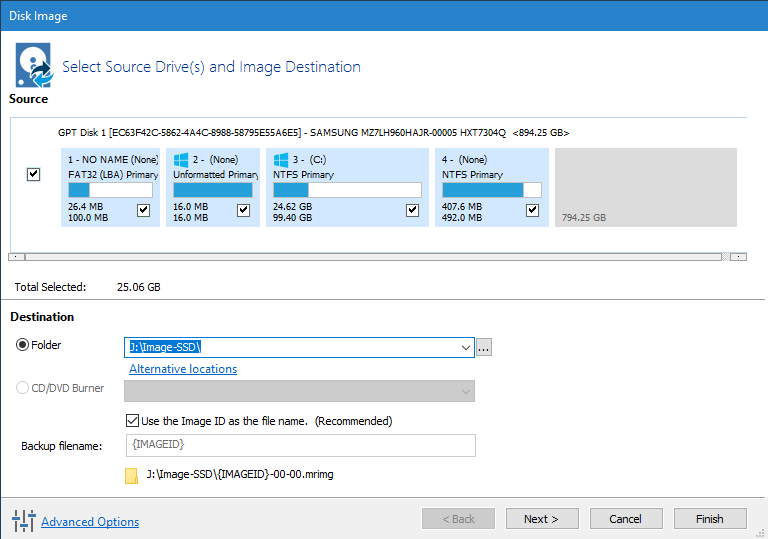Click the 794.25 GB unallocated space block

(x=646, y=187)
